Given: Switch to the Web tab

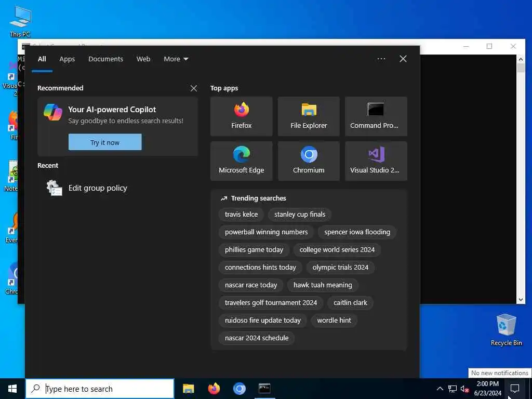Looking at the screenshot, I should click(x=143, y=59).
